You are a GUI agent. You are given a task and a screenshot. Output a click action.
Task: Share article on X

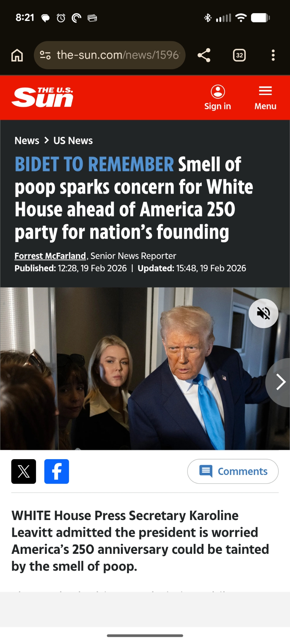pos(24,471)
